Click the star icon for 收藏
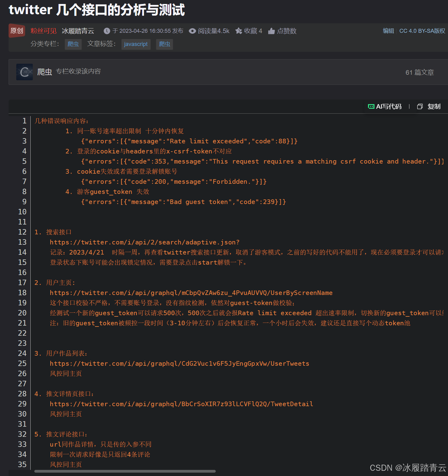Viewport: 448px width, 476px height. (239, 31)
